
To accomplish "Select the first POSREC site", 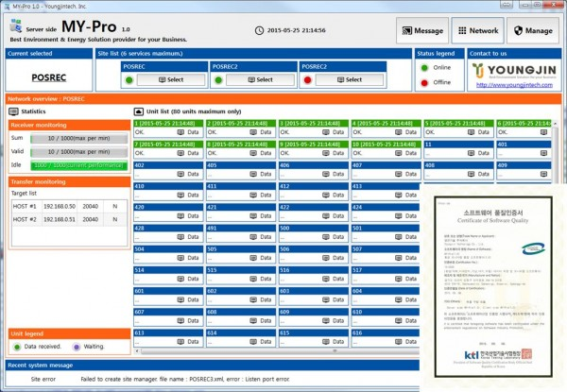I will (x=171, y=80).
